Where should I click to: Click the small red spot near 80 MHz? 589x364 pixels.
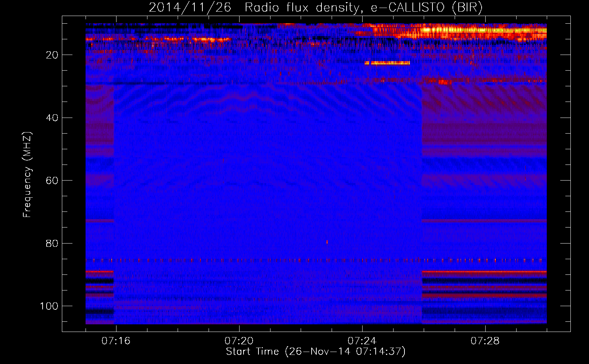point(327,242)
